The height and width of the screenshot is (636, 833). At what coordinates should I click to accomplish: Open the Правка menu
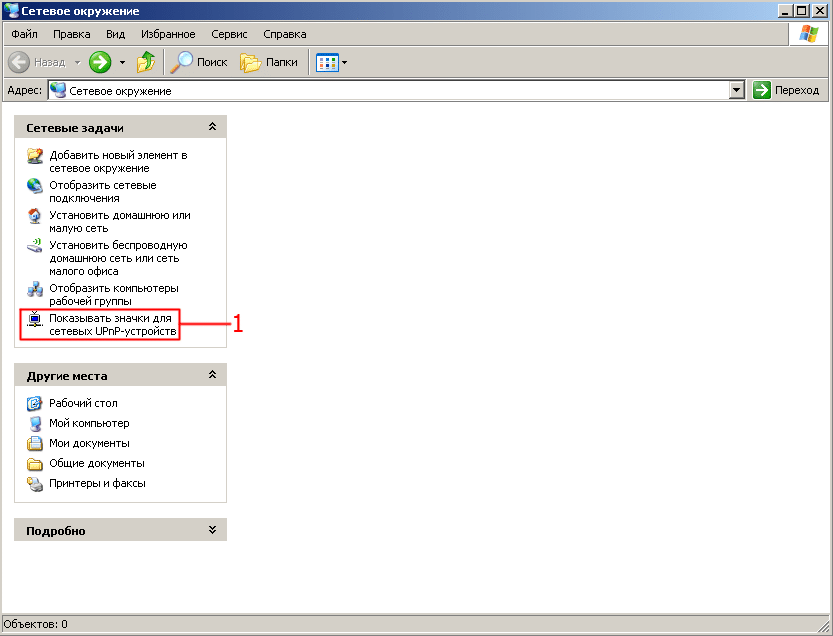72,34
